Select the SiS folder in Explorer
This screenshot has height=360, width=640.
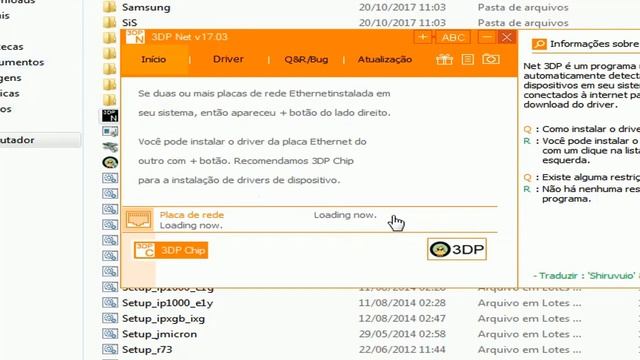pos(129,22)
